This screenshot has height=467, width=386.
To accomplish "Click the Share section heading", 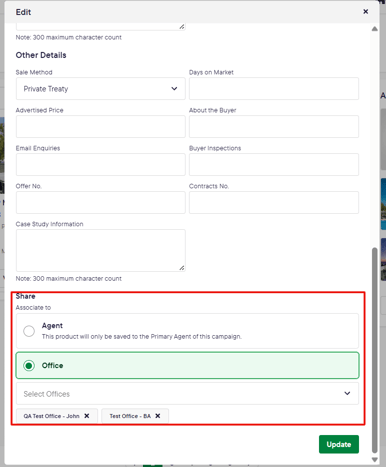I will tap(25, 296).
